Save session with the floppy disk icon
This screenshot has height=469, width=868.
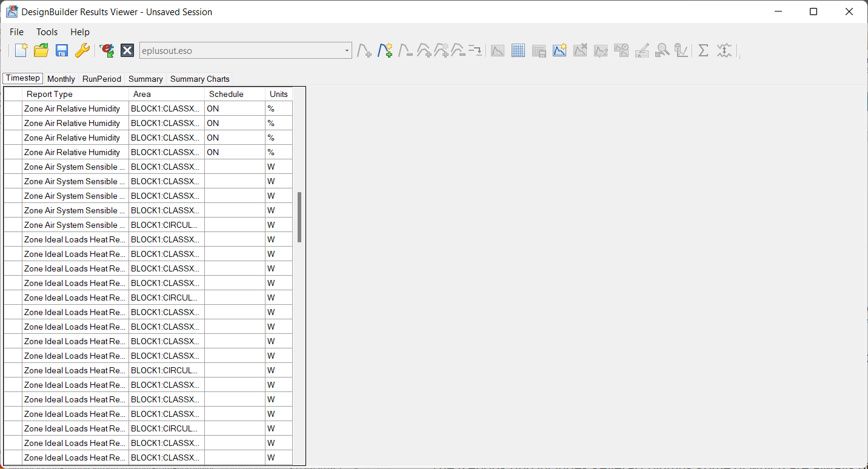62,50
